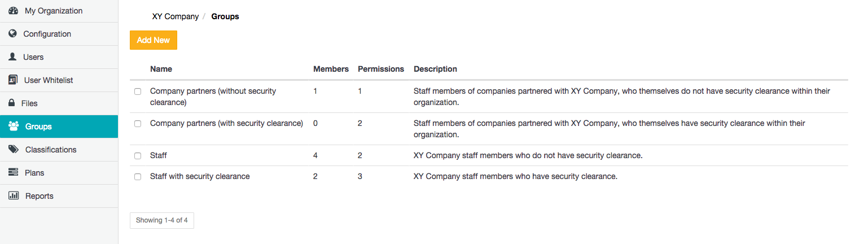The height and width of the screenshot is (244, 868).
Task: Click the User Whitelist card icon
Action: click(14, 80)
